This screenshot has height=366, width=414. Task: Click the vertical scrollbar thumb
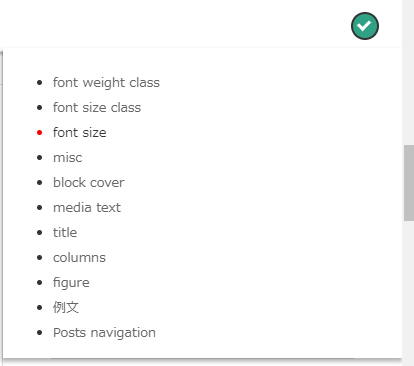pyautogui.click(x=409, y=183)
